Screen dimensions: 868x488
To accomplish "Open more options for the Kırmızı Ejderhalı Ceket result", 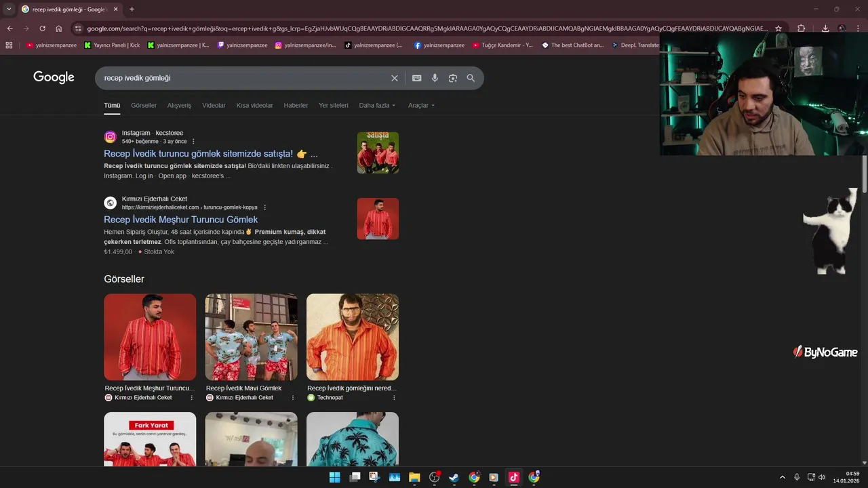I will [265, 207].
